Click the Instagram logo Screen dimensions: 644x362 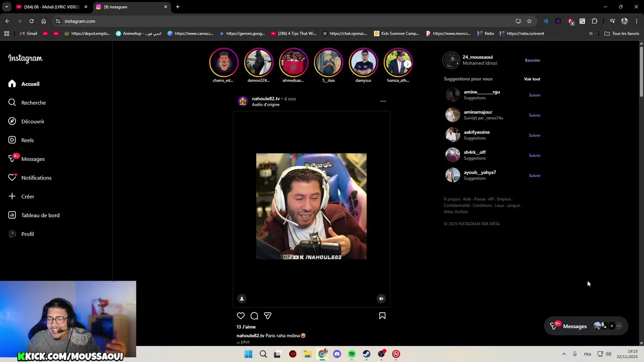click(25, 58)
